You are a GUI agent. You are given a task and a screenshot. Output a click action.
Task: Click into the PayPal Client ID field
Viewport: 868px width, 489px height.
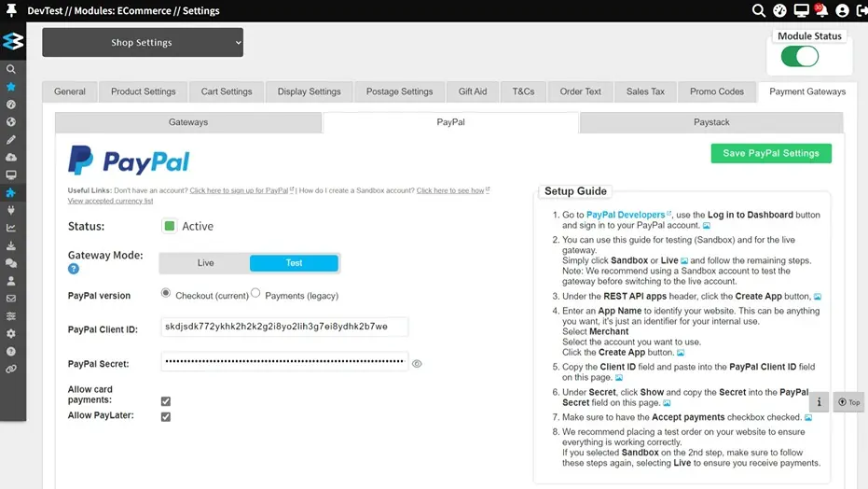[x=284, y=327]
